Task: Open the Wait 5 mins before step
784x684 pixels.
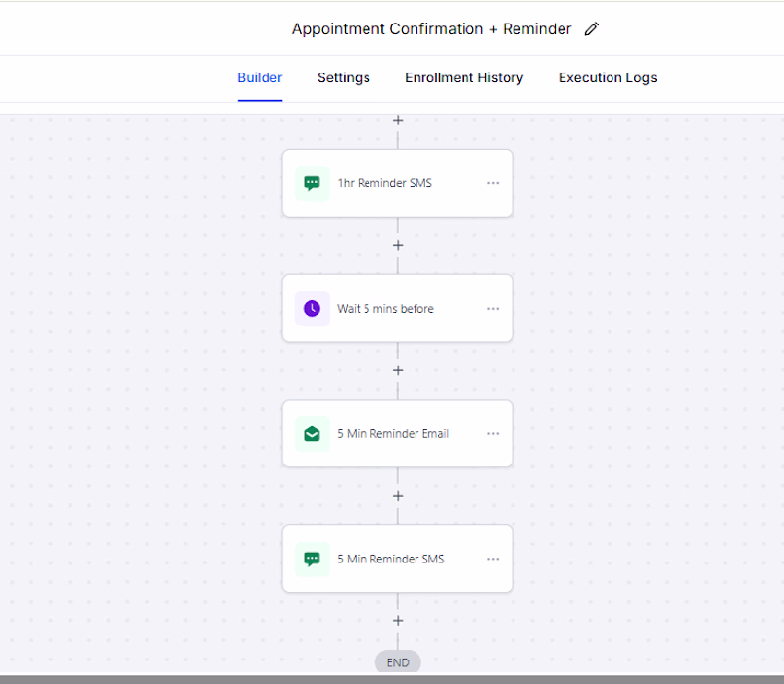Action: 398,309
